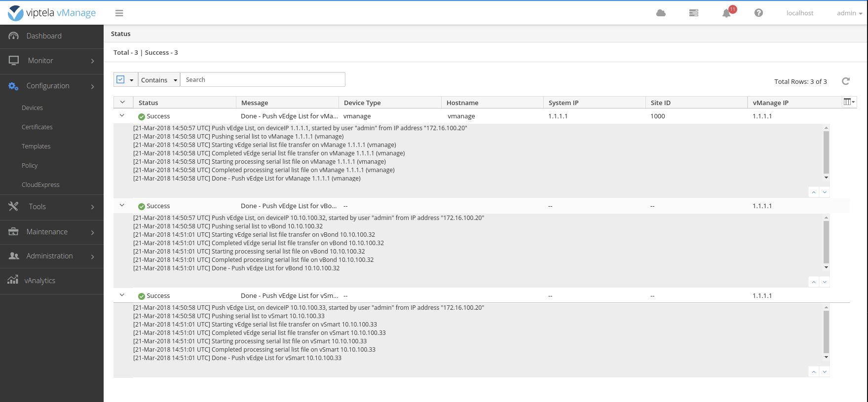Viewport: 868px width, 402px height.
Task: Refresh the status table
Action: click(845, 81)
